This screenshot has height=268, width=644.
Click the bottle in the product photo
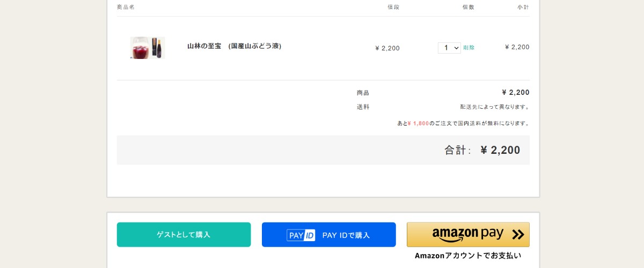pos(155,48)
